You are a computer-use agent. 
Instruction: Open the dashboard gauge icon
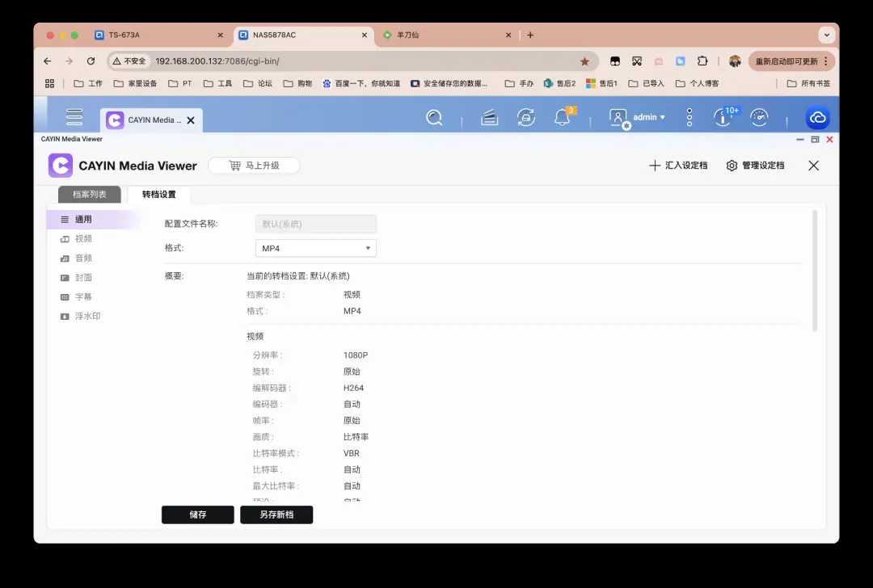[x=759, y=118]
